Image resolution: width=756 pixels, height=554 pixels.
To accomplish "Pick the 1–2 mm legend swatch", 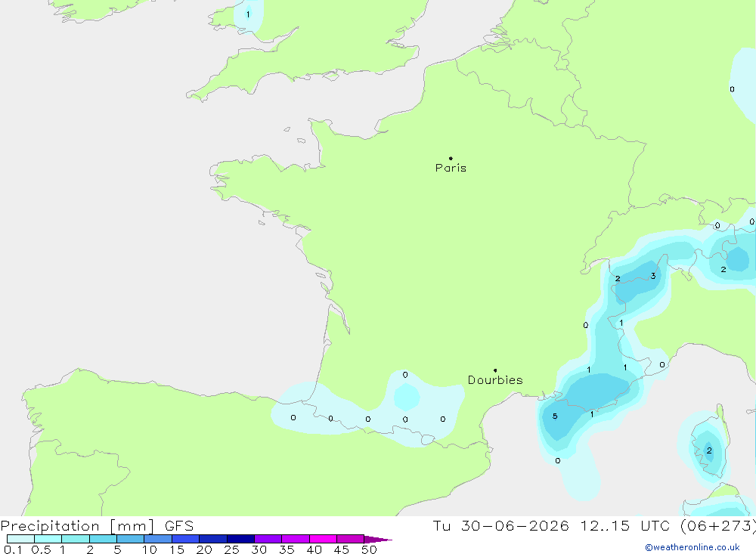I will (x=76, y=539).
